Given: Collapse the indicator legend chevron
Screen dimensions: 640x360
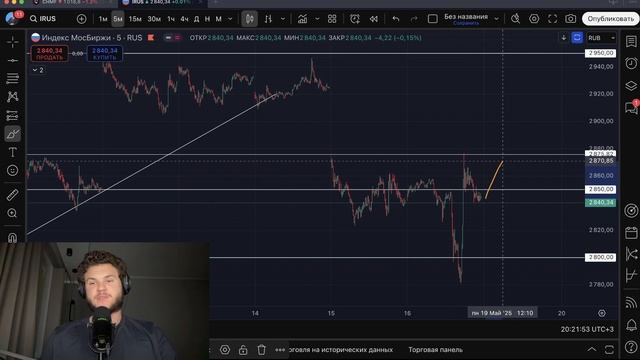Looking at the screenshot, I should [x=38, y=70].
